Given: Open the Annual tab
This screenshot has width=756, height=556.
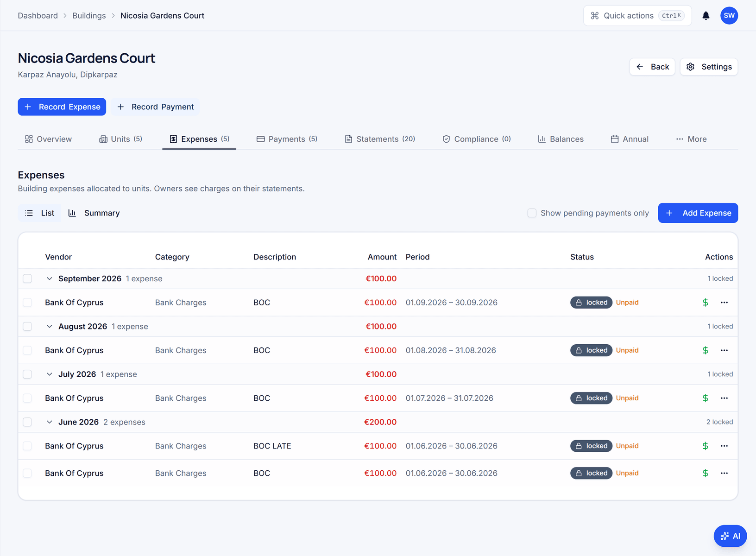Looking at the screenshot, I should pos(630,139).
